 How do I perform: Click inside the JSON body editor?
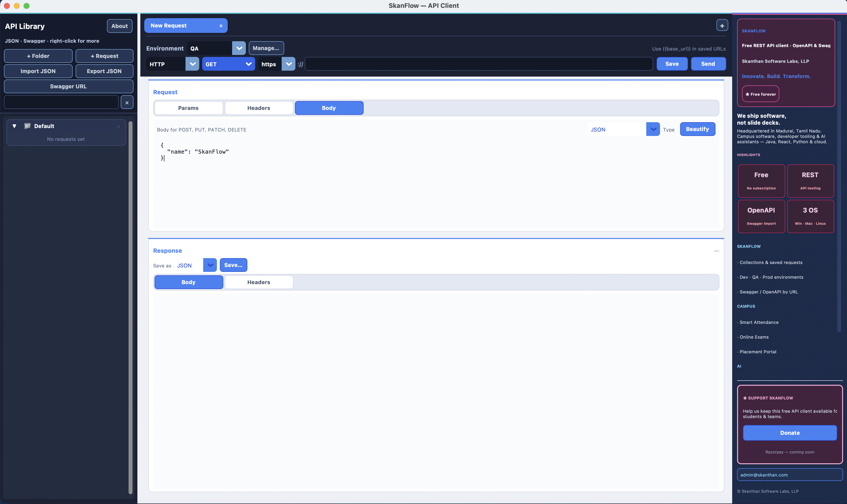pos(436,183)
